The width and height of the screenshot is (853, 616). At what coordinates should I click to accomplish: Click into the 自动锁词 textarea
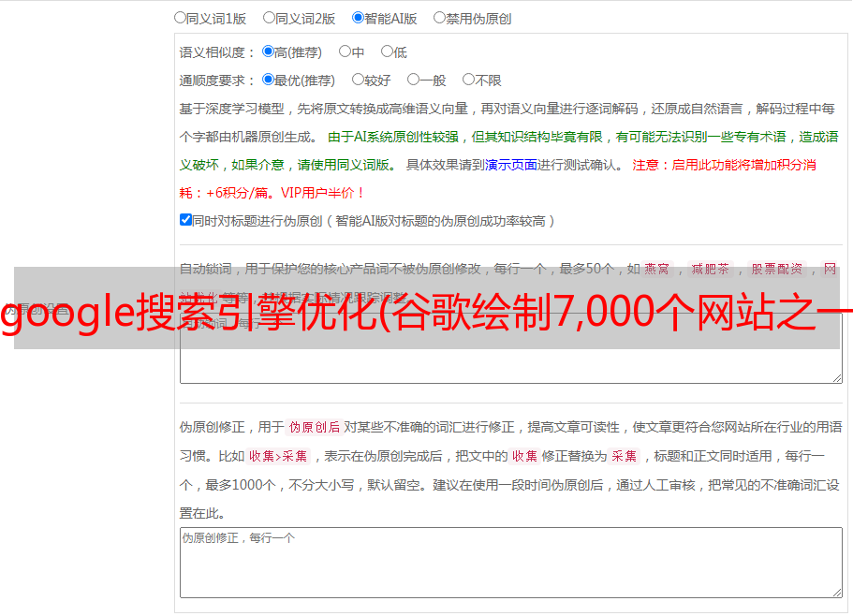(511, 348)
